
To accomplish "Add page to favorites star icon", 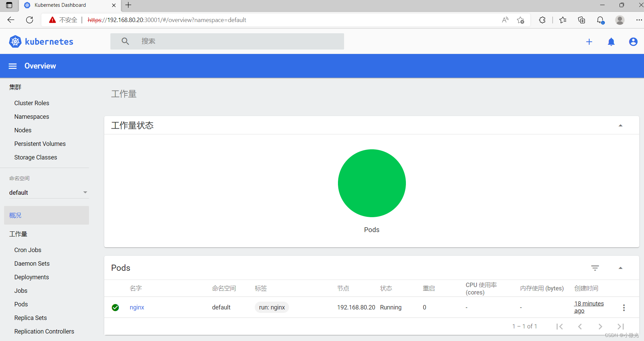I will [520, 20].
